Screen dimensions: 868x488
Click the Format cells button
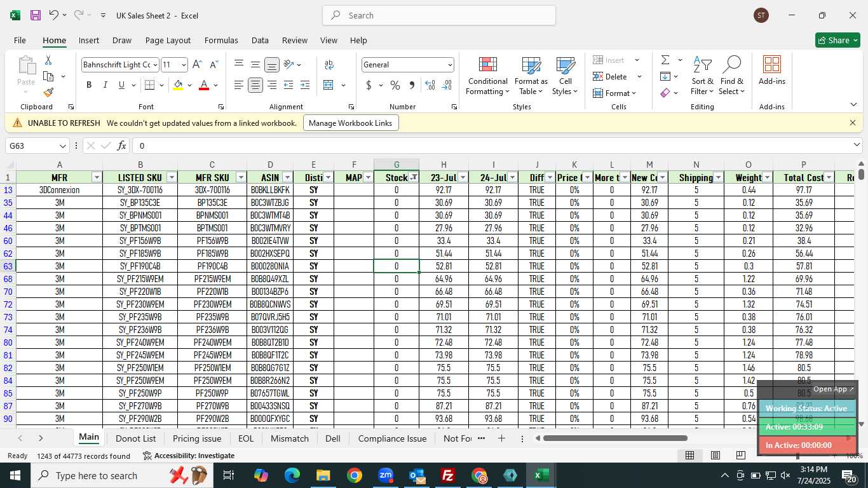tap(614, 93)
